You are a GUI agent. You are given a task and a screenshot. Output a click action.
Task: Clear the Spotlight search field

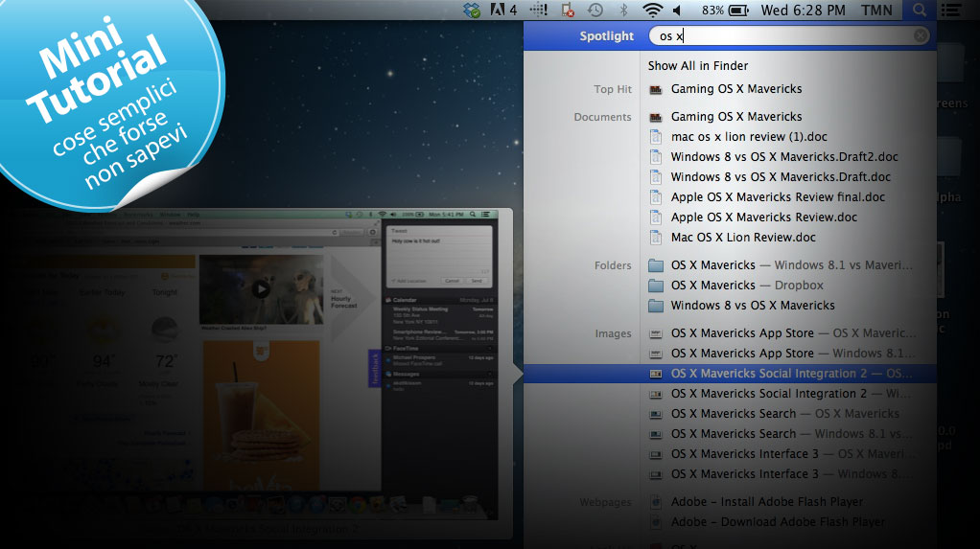[x=920, y=35]
